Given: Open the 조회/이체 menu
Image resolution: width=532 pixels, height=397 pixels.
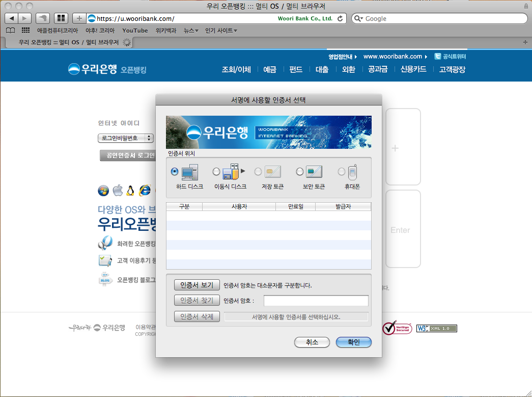Looking at the screenshot, I should point(236,69).
